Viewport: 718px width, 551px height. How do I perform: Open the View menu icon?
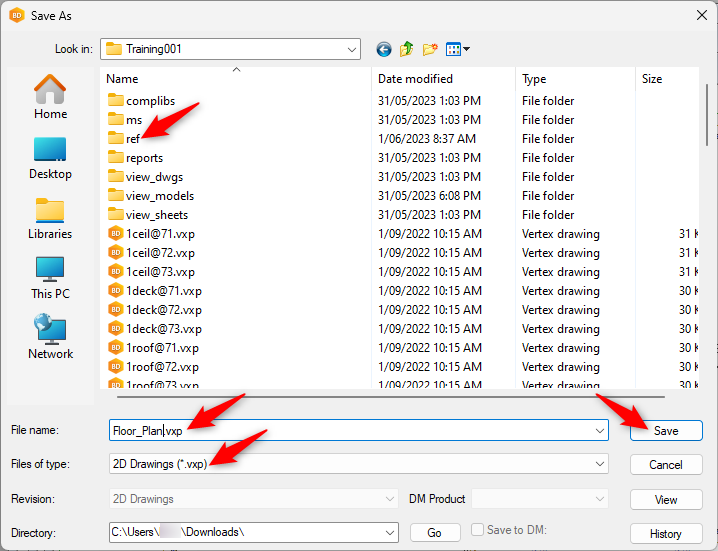457,49
